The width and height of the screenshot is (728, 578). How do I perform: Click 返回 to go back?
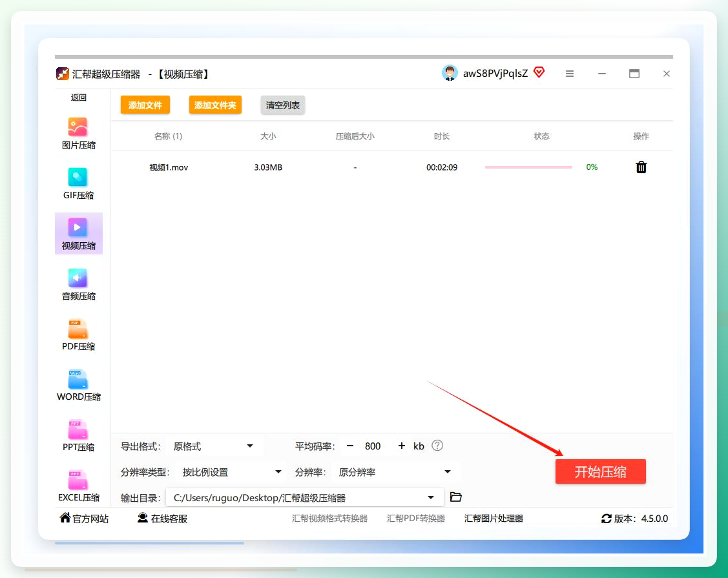(x=78, y=98)
